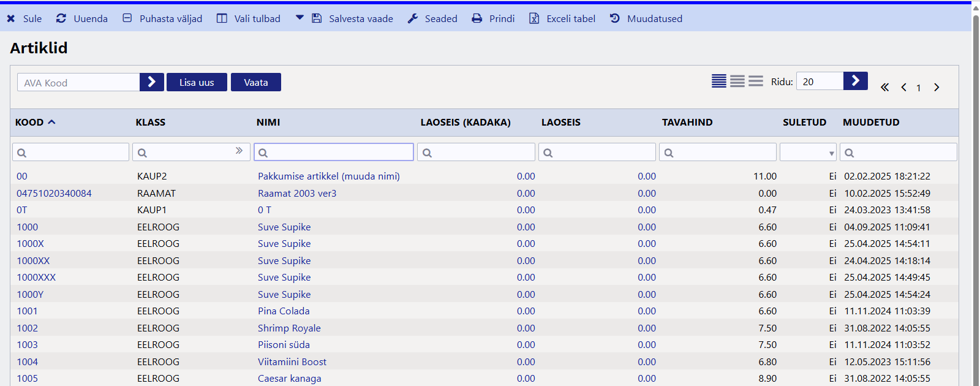The image size is (980, 386).
Task: Expand Klass filter double-chevron picker
Action: [x=239, y=151]
